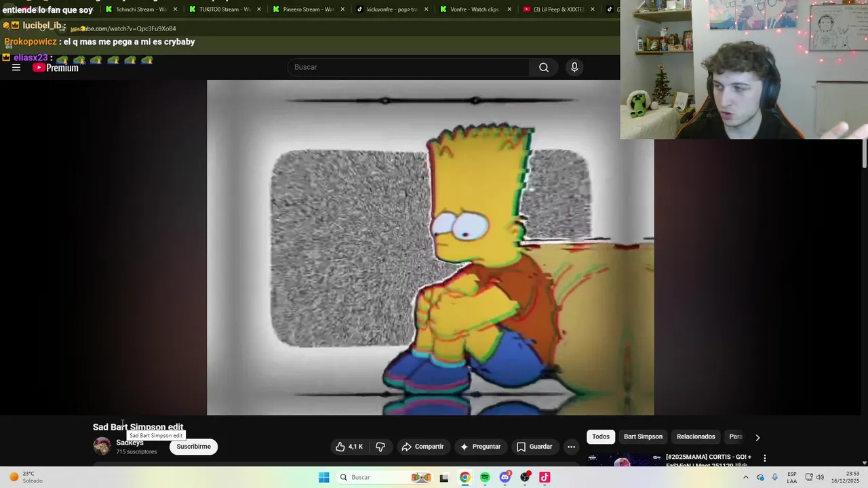Click the video title Sad Bart Simpson edit
This screenshot has height=488, width=868.
coord(138,427)
